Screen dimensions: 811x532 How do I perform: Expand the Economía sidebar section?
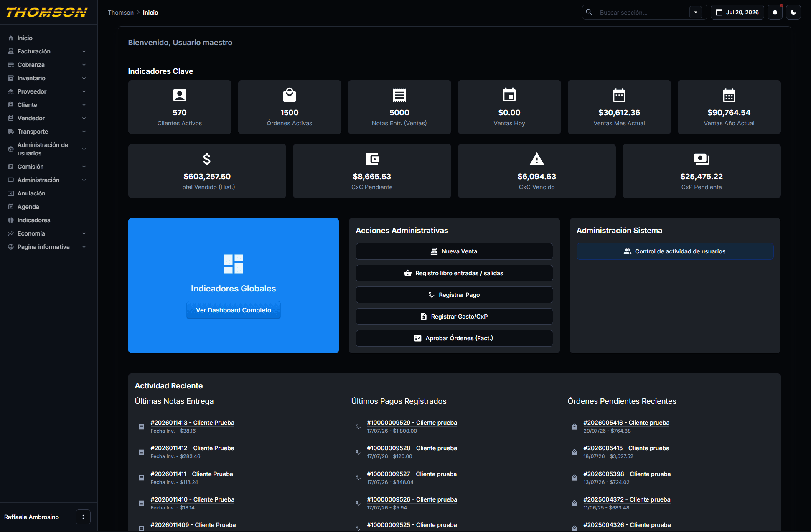point(48,233)
